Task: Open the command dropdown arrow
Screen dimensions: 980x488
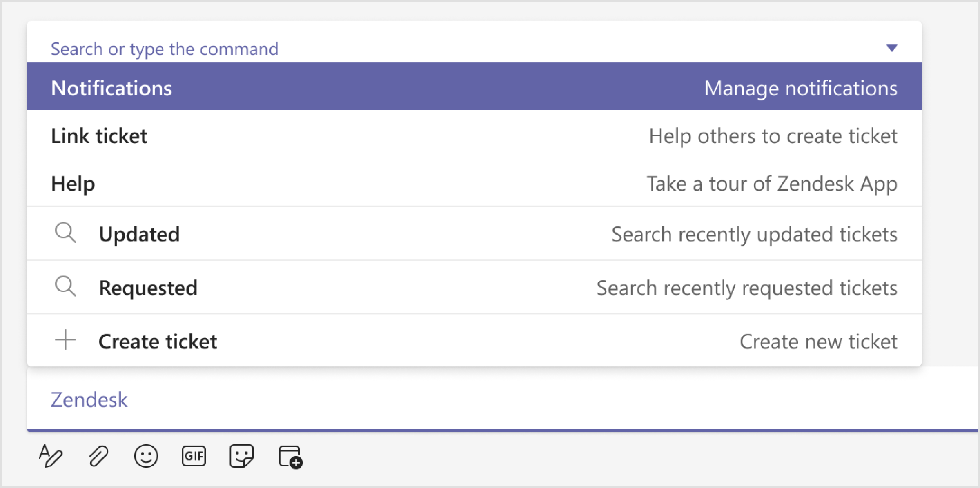Action: point(893,48)
